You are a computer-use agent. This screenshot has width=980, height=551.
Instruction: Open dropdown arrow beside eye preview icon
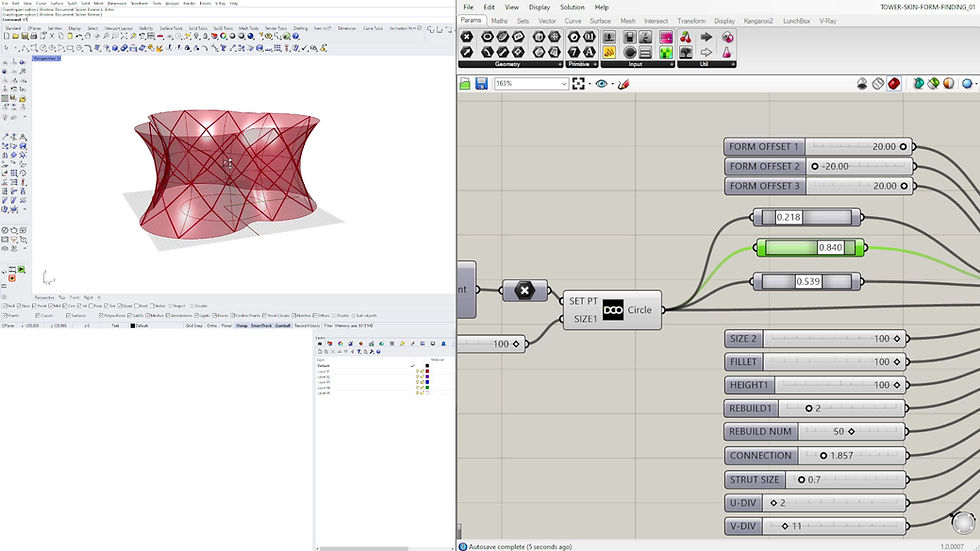(x=612, y=84)
